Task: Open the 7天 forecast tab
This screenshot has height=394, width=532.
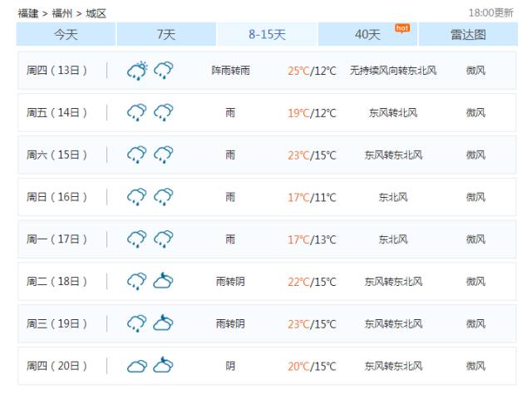Action: [166, 34]
